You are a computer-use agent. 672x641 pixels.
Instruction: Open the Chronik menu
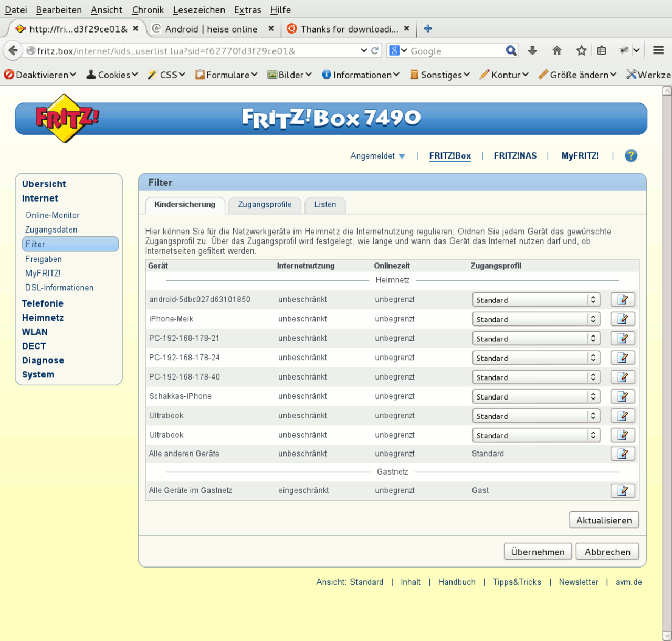148,10
